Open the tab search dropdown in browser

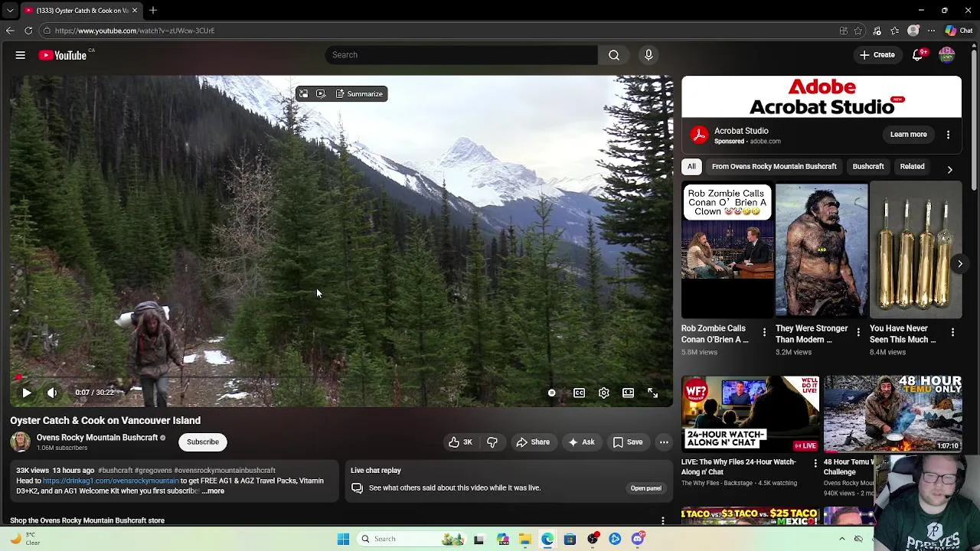(11, 11)
